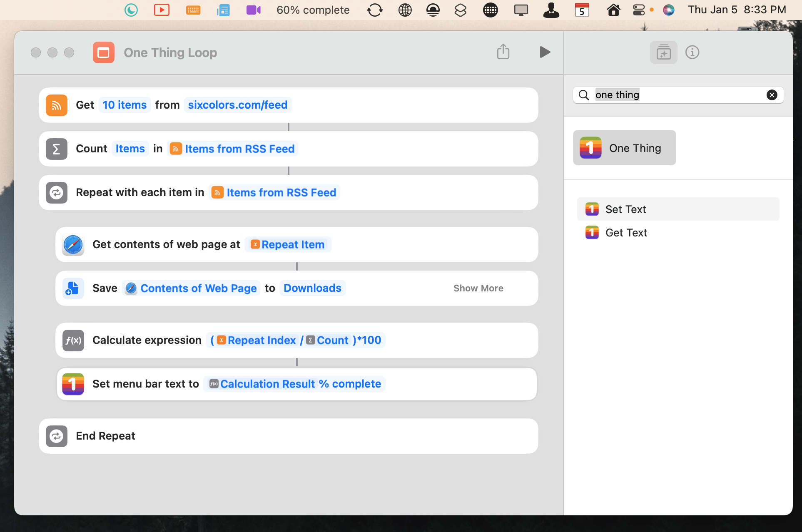Open the sync arrows menu bar icon
The width and height of the screenshot is (802, 532).
click(x=375, y=10)
